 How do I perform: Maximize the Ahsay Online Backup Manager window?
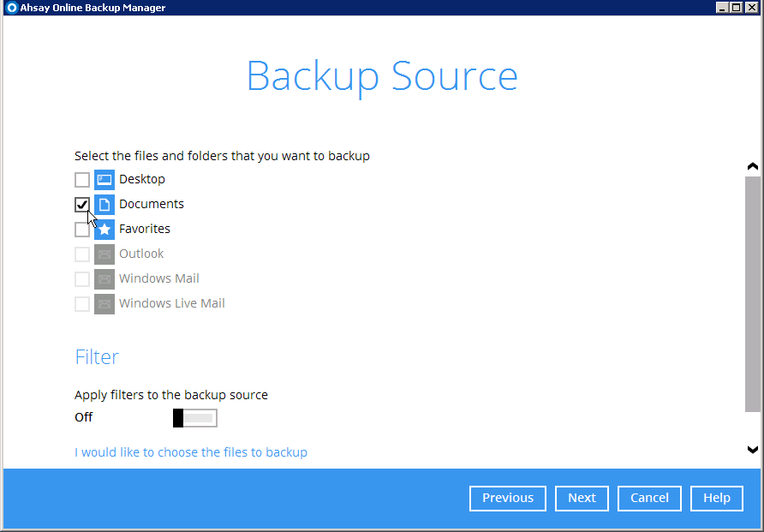coord(737,8)
